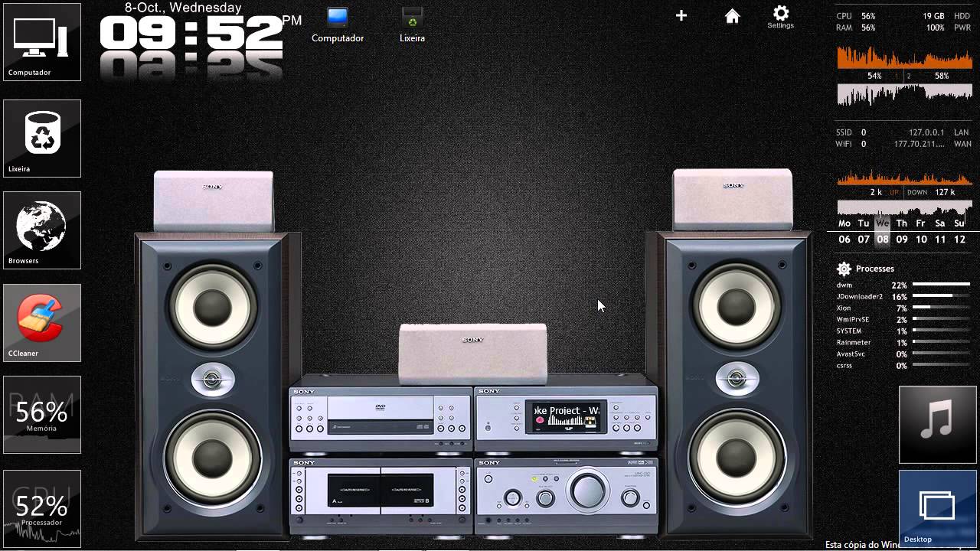This screenshot has width=980, height=551.
Task: Click the csrss process row
Action: tap(903, 365)
